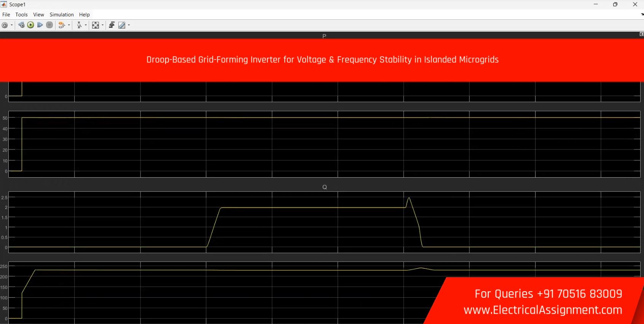The height and width of the screenshot is (324, 644).
Task: Click the "P" plot title
Action: (324, 36)
